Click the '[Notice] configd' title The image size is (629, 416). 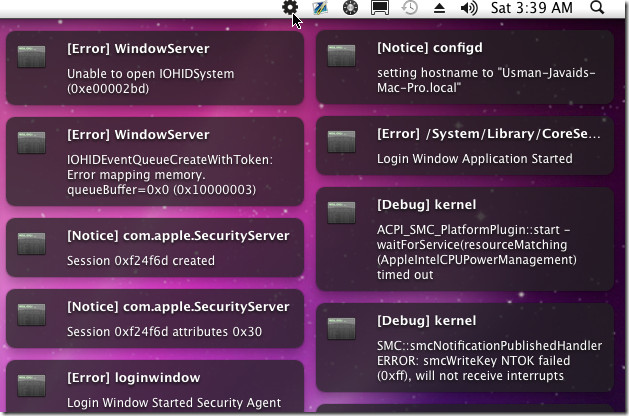pyautogui.click(x=430, y=48)
